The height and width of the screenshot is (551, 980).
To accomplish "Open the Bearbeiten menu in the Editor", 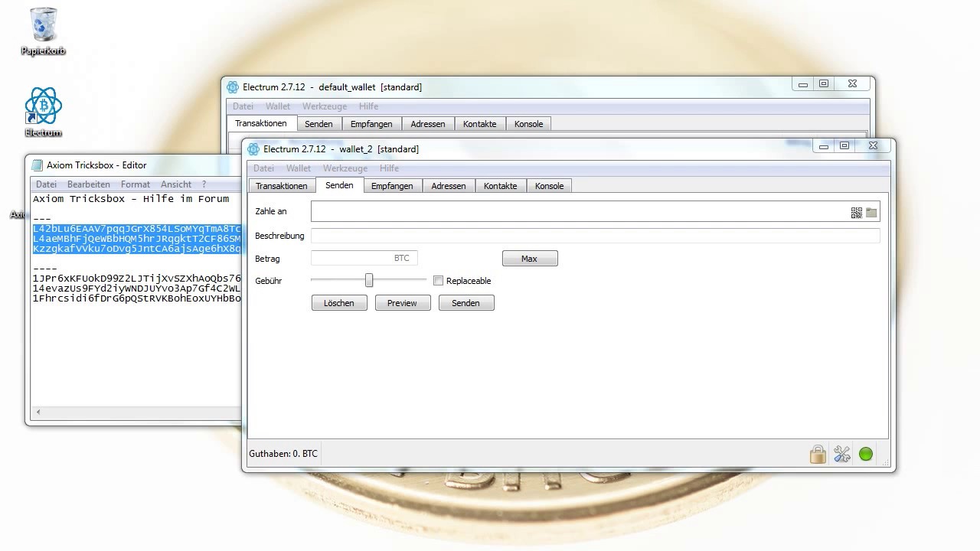I will coord(89,184).
